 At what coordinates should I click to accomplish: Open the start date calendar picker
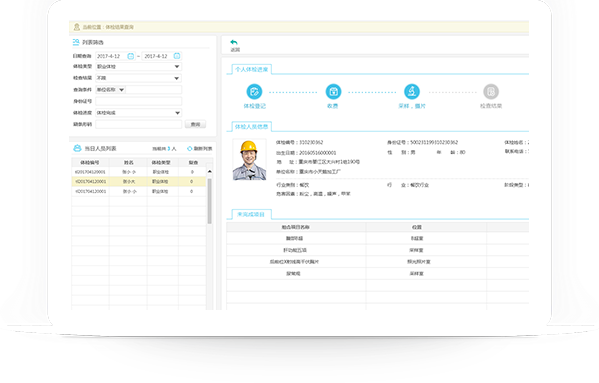(x=131, y=56)
